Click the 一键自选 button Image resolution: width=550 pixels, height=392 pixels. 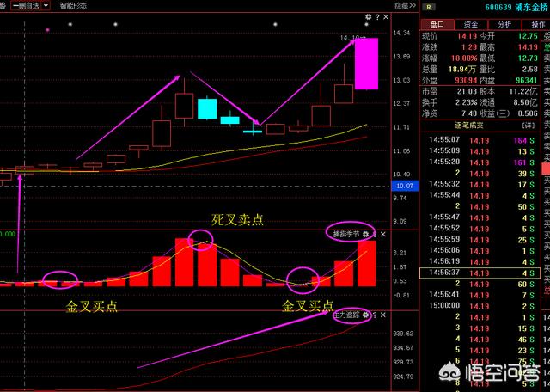pyautogui.click(x=27, y=6)
